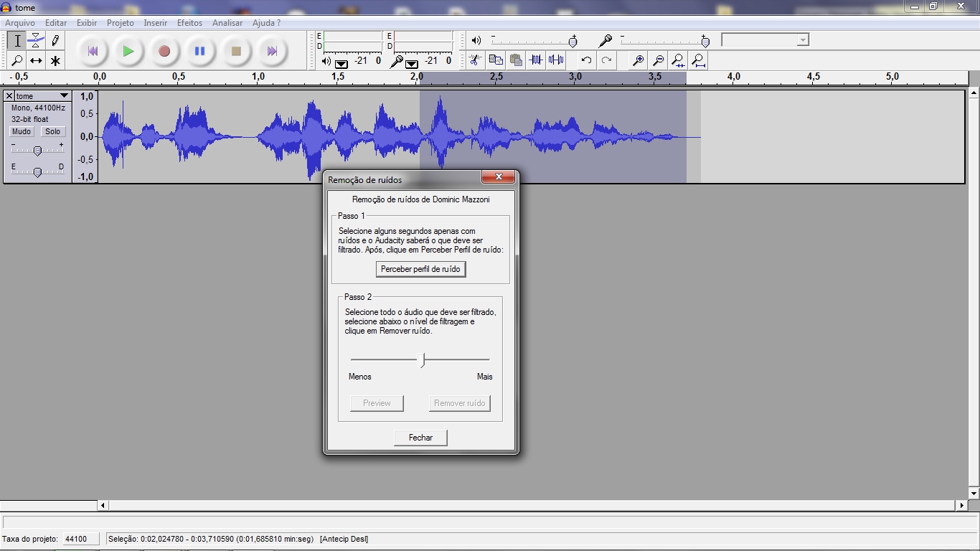The height and width of the screenshot is (551, 980).
Task: Open the playback meter dropdown arrow
Action: [341, 63]
